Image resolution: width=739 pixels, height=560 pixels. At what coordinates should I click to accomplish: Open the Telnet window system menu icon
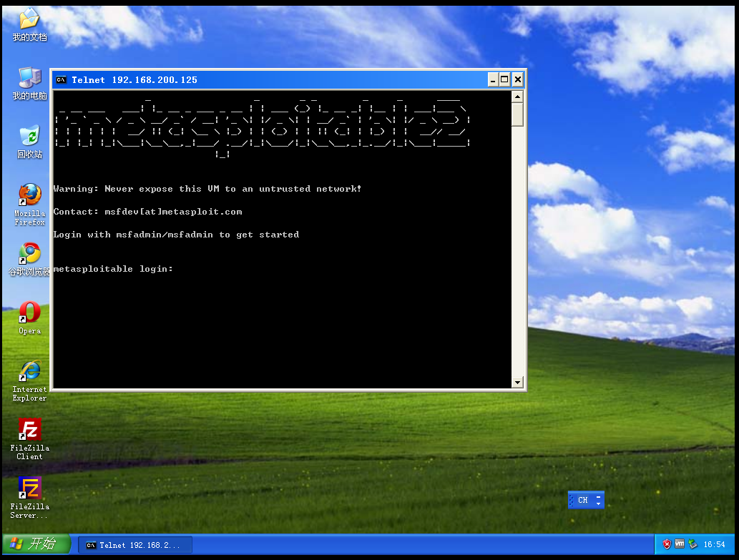(62, 80)
